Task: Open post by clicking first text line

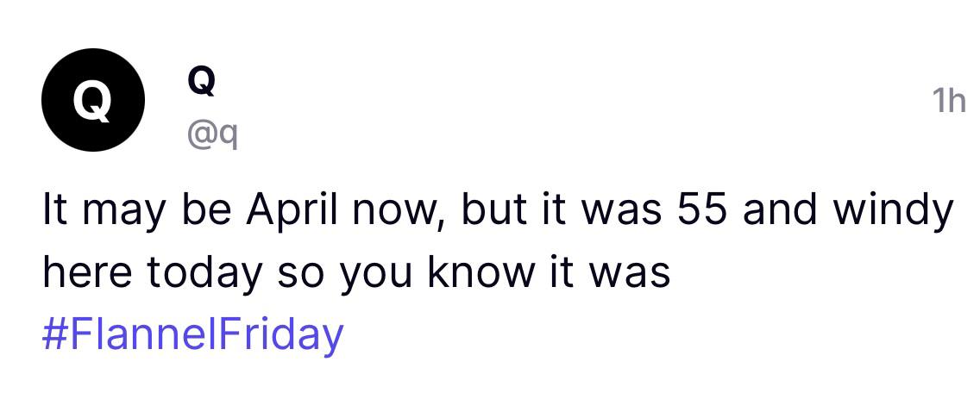Action: tap(498, 211)
